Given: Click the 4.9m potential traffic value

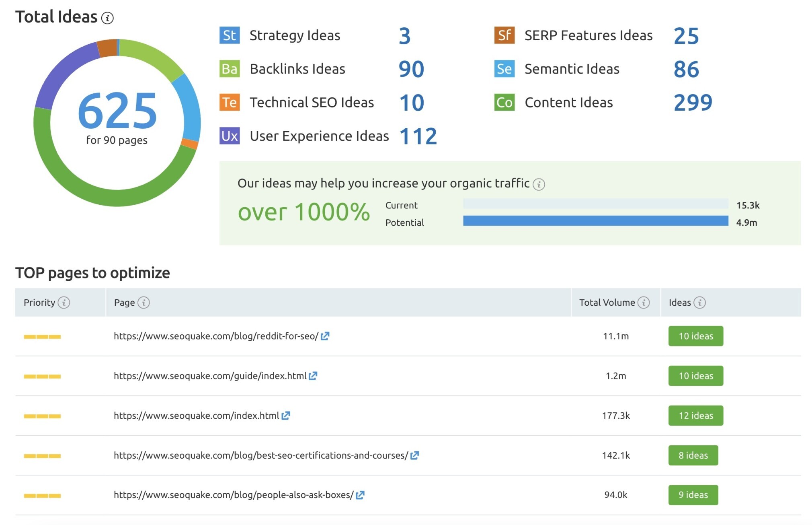Looking at the screenshot, I should click(746, 223).
